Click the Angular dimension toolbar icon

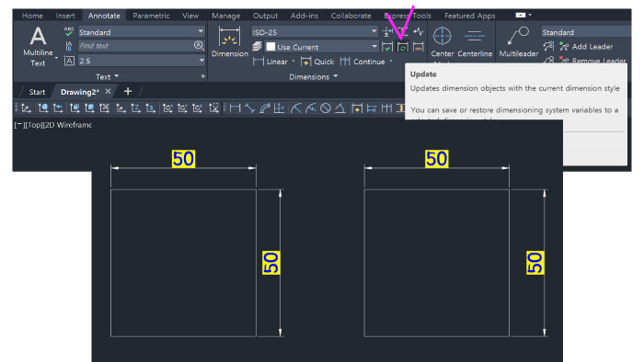(340, 108)
